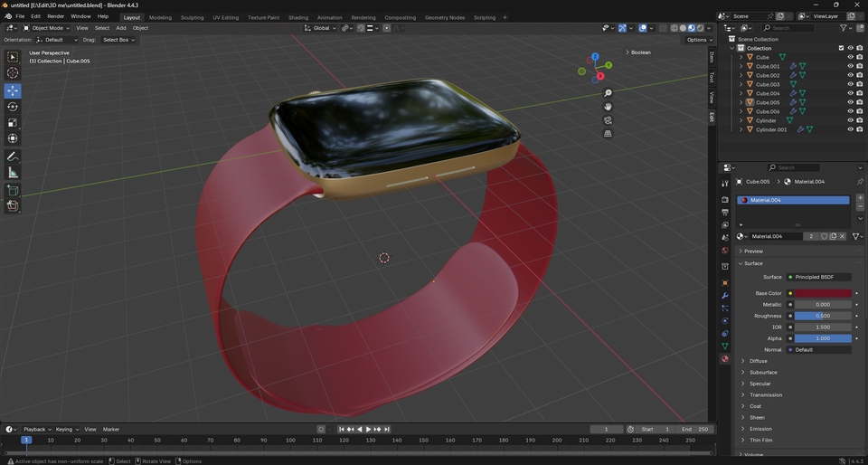Select the Measure tool
Image resolution: width=868 pixels, height=465 pixels.
(13, 173)
